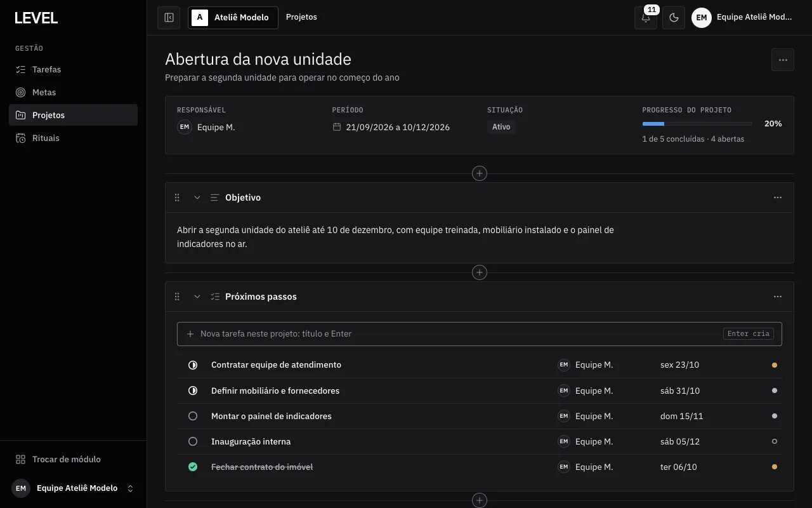This screenshot has height=508, width=812.
Task: Open the Ateliê Modelo workspace button
Action: (x=233, y=18)
